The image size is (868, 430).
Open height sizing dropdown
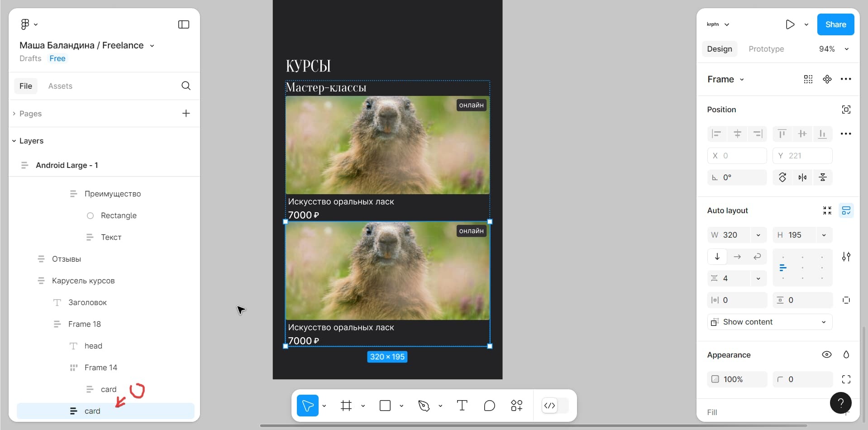click(x=824, y=235)
